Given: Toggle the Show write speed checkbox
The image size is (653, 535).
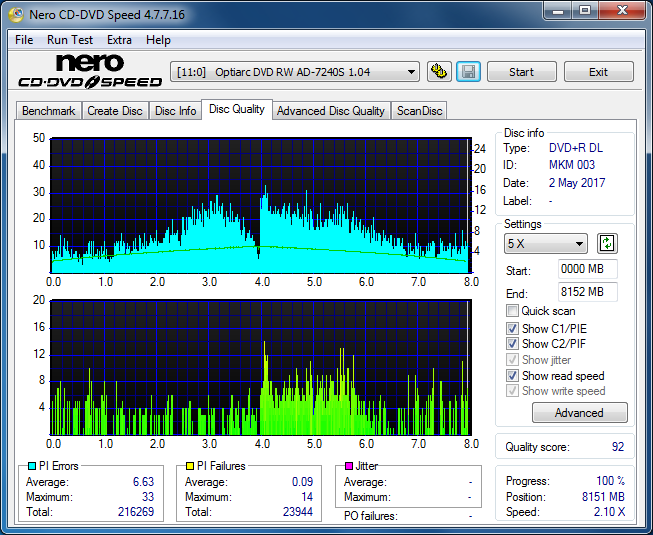Looking at the screenshot, I should pyautogui.click(x=512, y=391).
